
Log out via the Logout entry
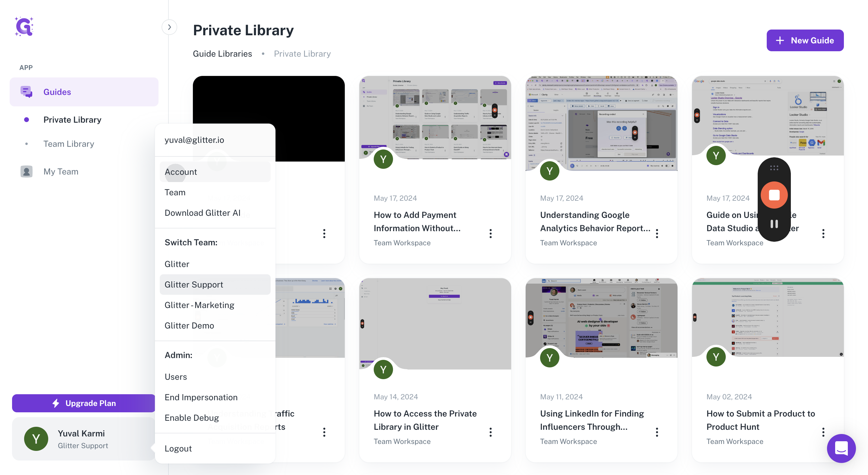(215, 449)
